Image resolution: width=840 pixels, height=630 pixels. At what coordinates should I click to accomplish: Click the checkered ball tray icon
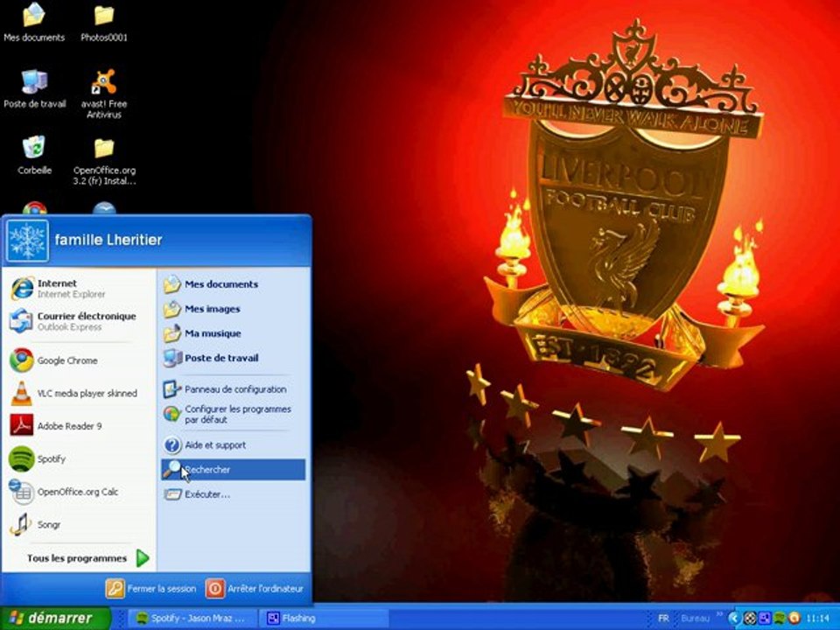click(750, 619)
